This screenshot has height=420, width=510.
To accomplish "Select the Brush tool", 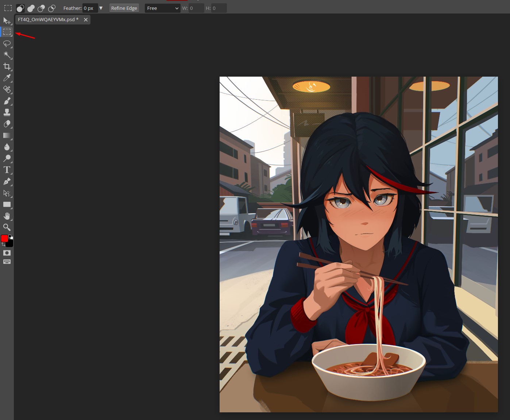I will (7, 101).
